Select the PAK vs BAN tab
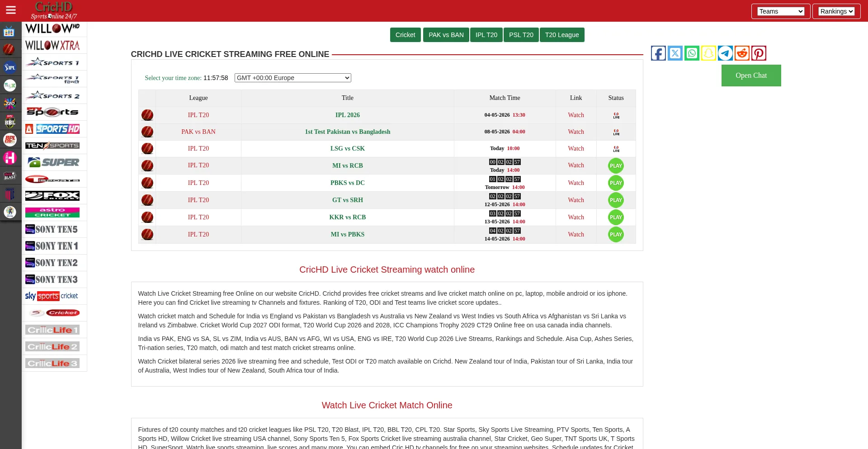868x449 pixels. (x=446, y=35)
